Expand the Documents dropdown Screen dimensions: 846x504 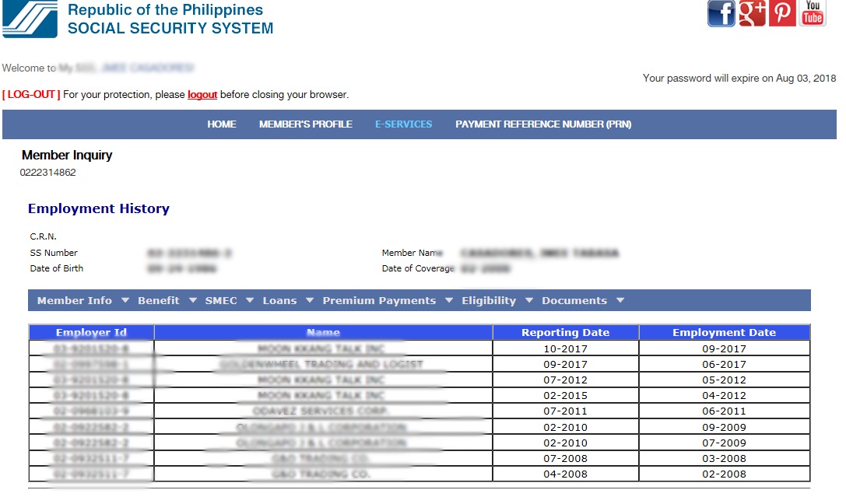574,300
